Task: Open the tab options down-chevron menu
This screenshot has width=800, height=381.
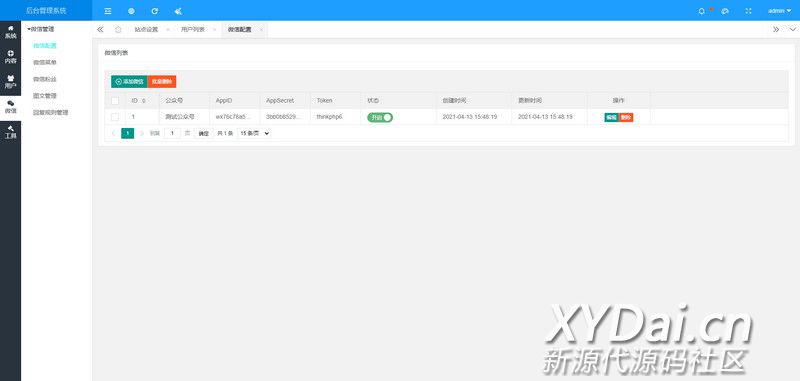Action: [x=792, y=30]
